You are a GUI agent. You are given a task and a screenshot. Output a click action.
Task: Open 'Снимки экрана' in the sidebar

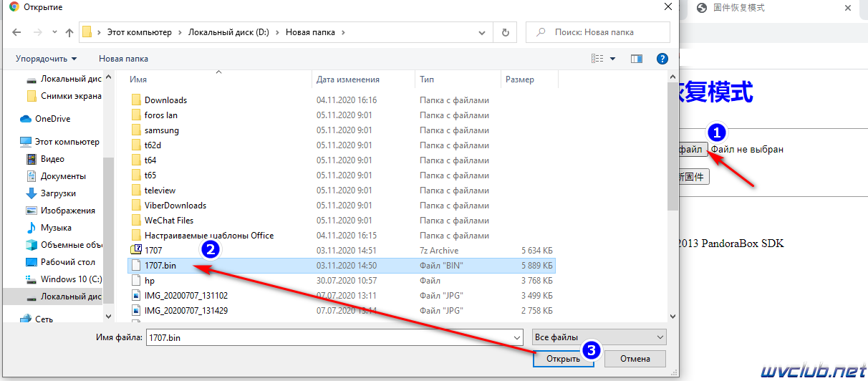(x=71, y=96)
